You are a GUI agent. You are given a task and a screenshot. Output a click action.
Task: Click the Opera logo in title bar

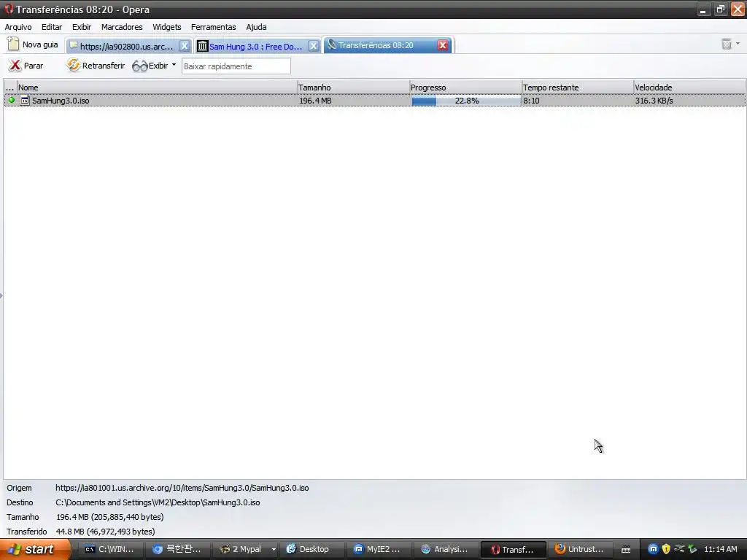point(9,9)
